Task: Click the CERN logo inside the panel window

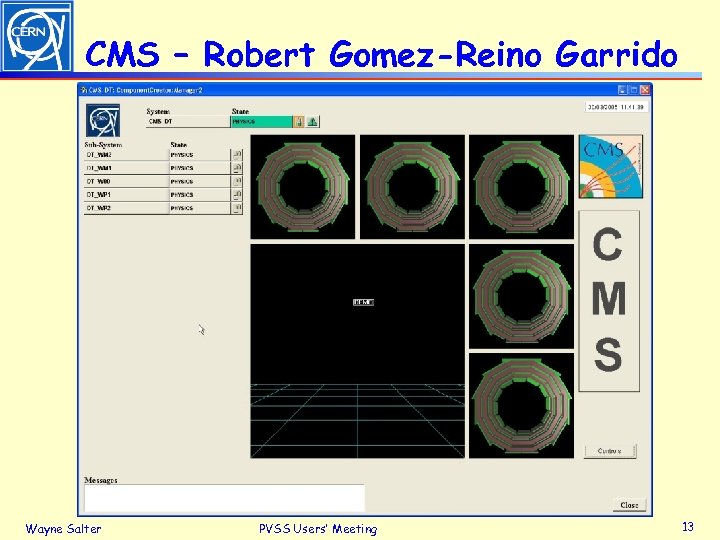Action: coord(103,120)
